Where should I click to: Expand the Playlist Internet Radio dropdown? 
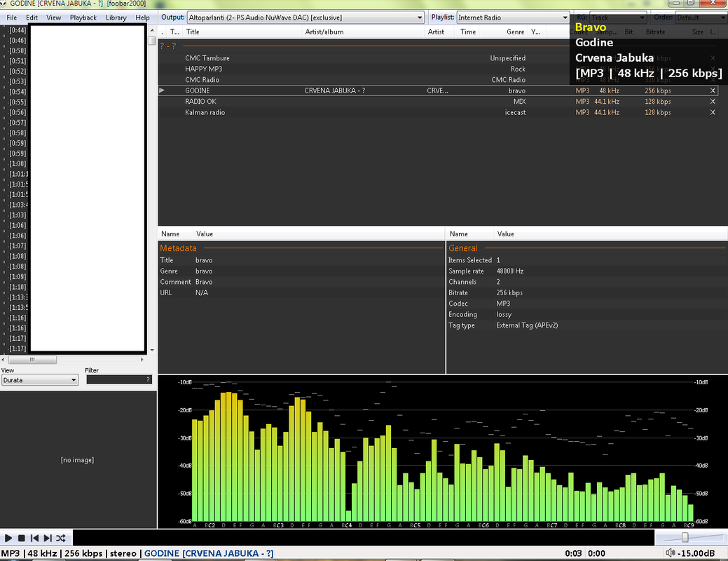point(513,18)
